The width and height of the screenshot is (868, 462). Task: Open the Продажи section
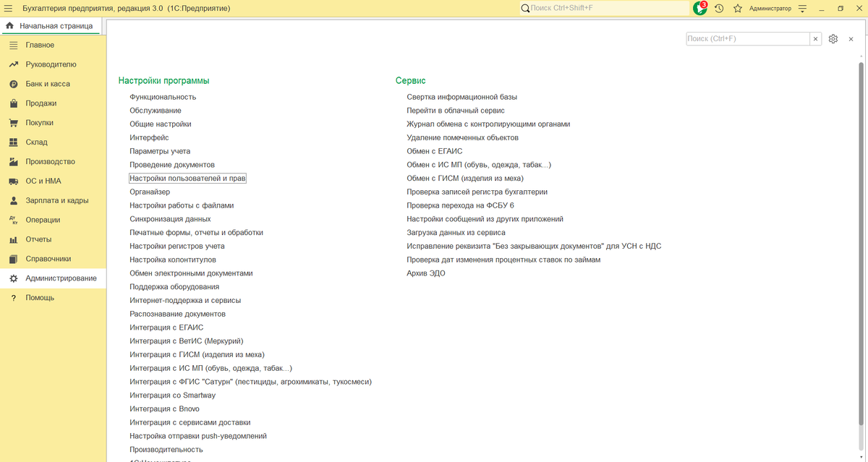tap(53, 103)
